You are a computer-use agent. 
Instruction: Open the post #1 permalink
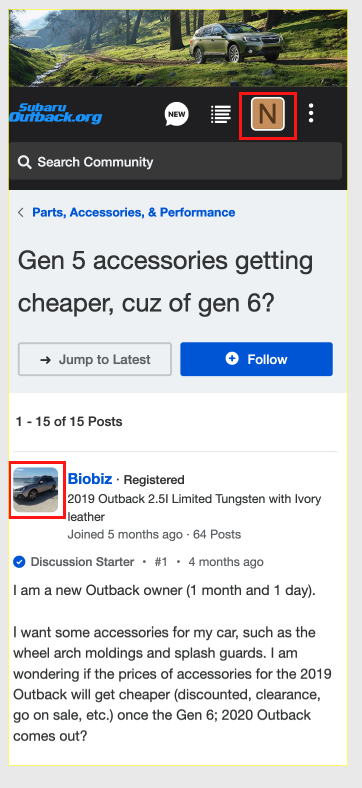(161, 562)
